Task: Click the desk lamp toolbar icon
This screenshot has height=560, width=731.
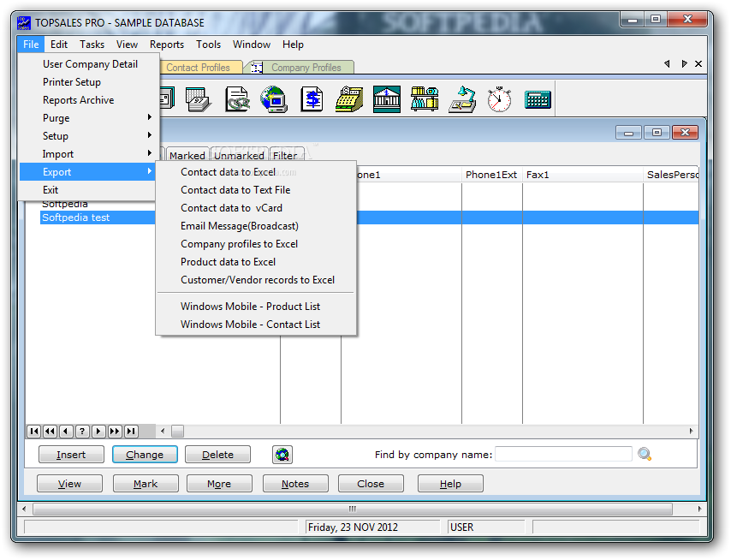Action: click(462, 99)
